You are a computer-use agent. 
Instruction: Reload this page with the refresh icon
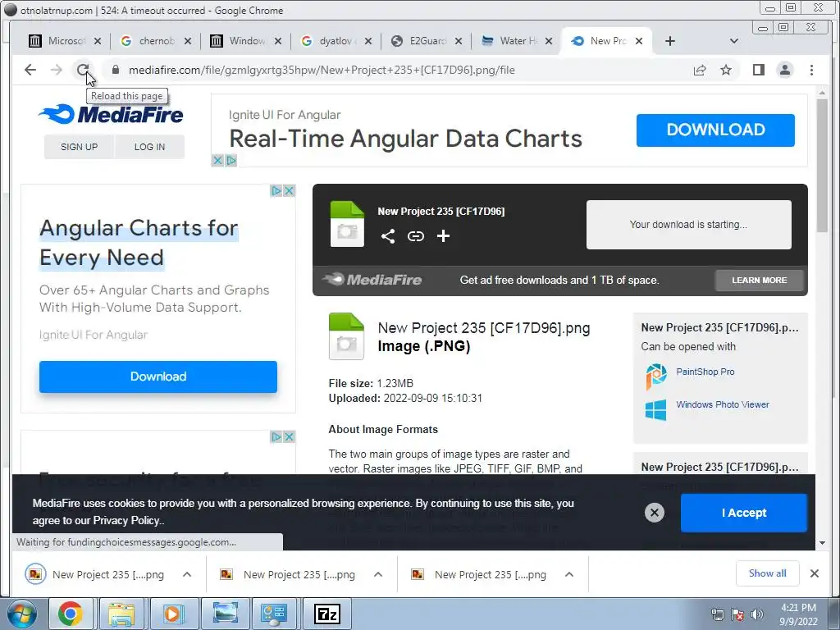[83, 70]
